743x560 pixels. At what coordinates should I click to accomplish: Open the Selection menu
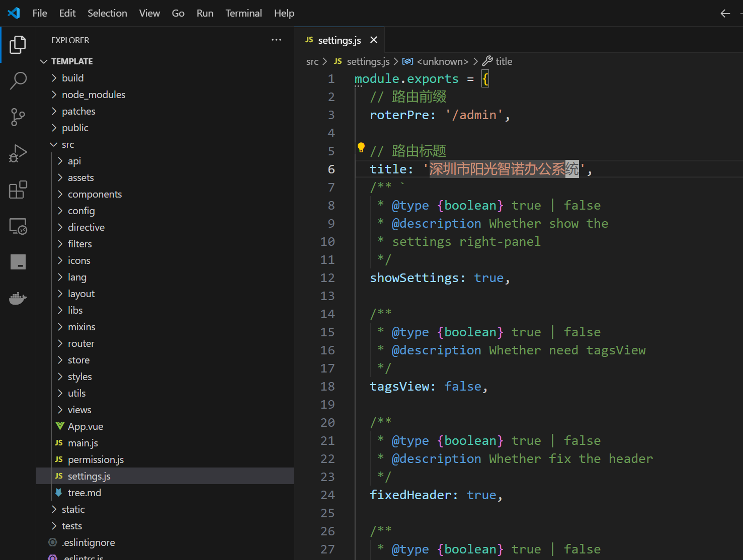[107, 13]
